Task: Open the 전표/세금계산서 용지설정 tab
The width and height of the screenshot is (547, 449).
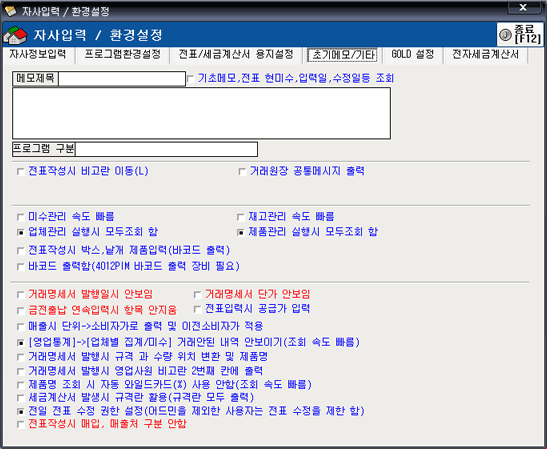Action: (x=236, y=55)
